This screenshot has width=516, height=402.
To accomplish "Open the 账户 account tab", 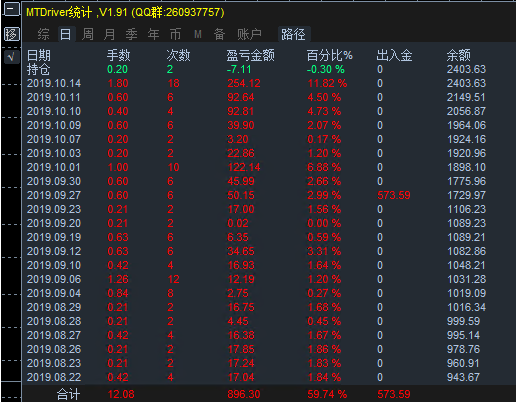I will pos(249,34).
